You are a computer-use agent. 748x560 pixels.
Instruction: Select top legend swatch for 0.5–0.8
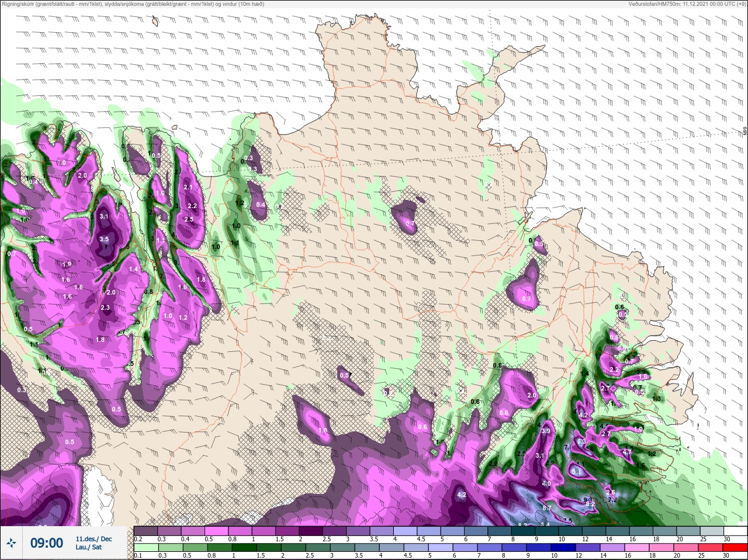[x=217, y=531]
